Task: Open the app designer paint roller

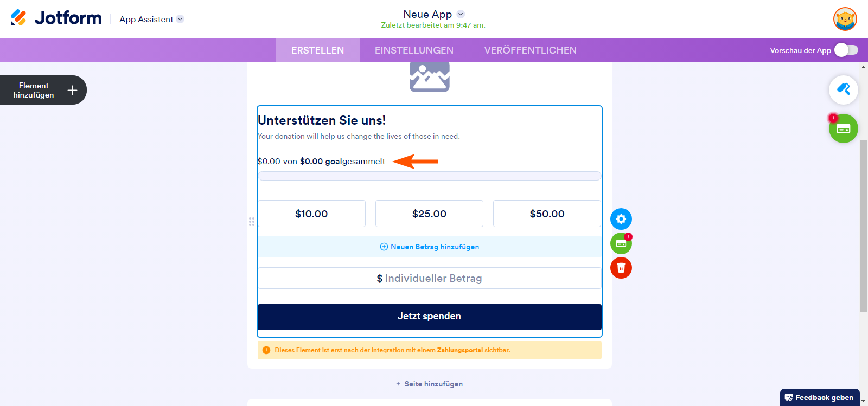Action: pyautogui.click(x=843, y=89)
